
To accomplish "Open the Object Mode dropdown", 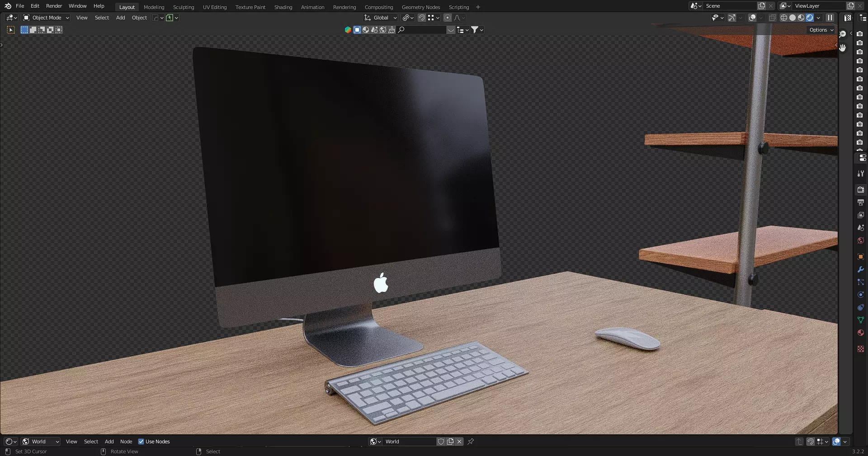I will coord(46,18).
